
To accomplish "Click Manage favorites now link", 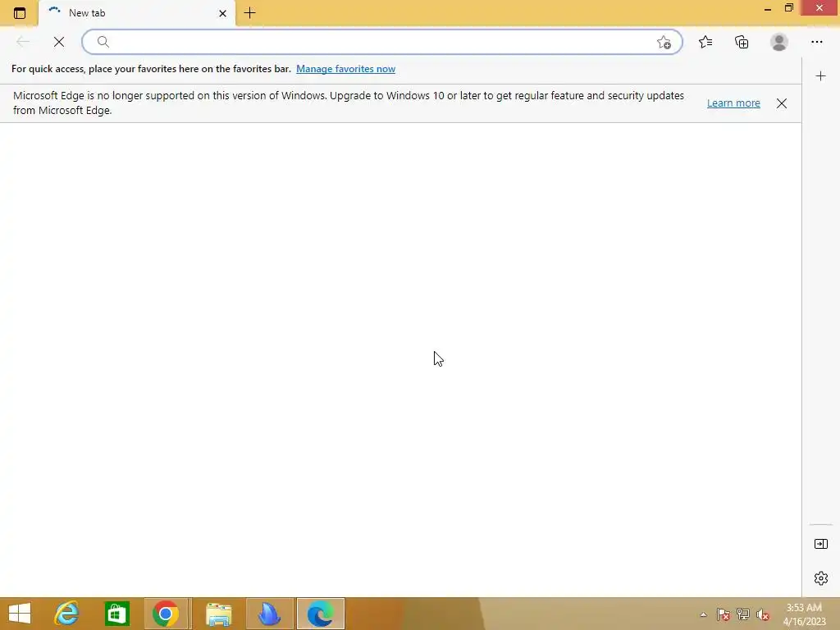I will (345, 69).
